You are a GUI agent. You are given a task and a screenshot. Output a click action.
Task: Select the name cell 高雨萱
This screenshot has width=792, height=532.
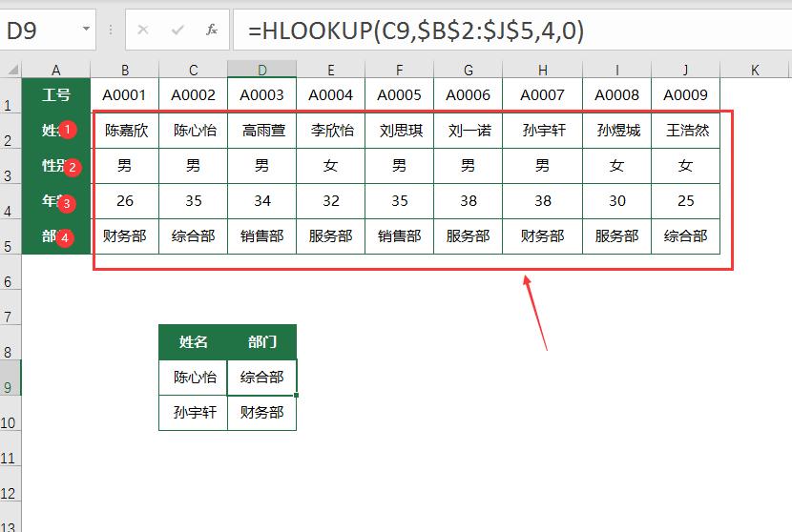[262, 131]
